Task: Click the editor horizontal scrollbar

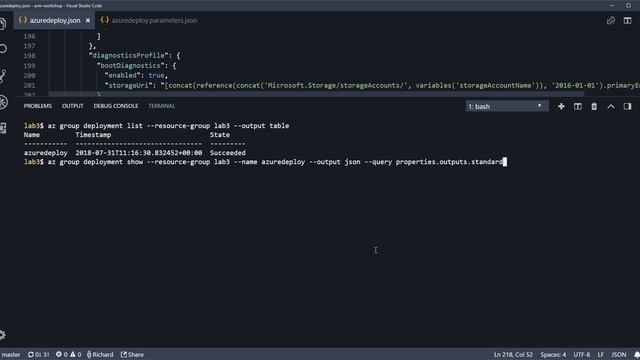Action: pos(317,94)
